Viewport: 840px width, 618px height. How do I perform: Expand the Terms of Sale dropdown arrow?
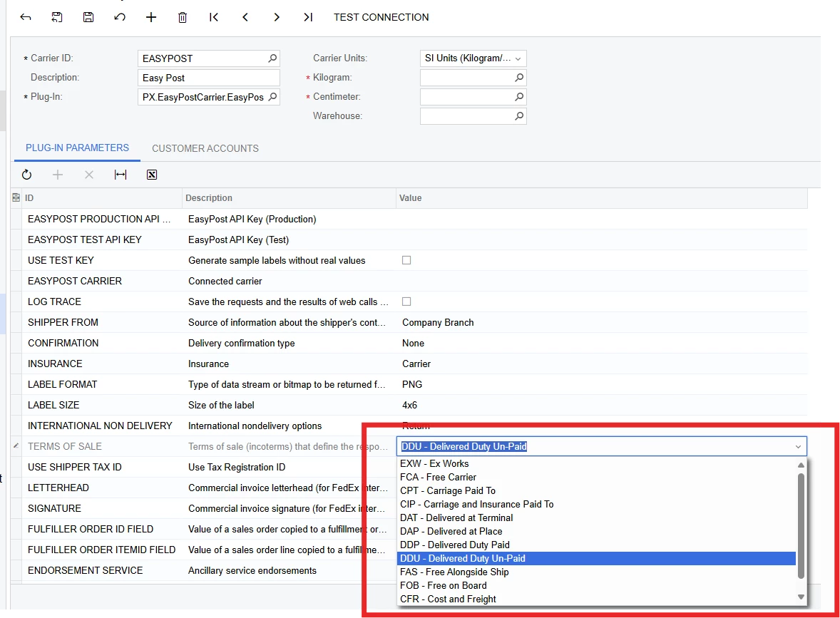pos(798,447)
